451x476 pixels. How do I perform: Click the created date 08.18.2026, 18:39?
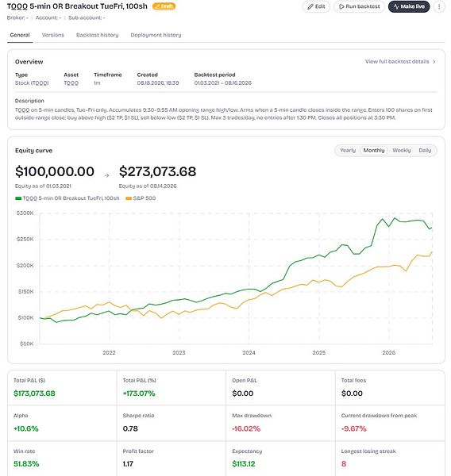coord(158,83)
